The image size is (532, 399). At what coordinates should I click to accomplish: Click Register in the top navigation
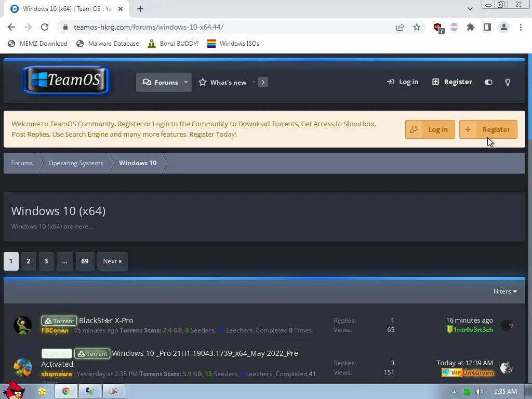(452, 82)
